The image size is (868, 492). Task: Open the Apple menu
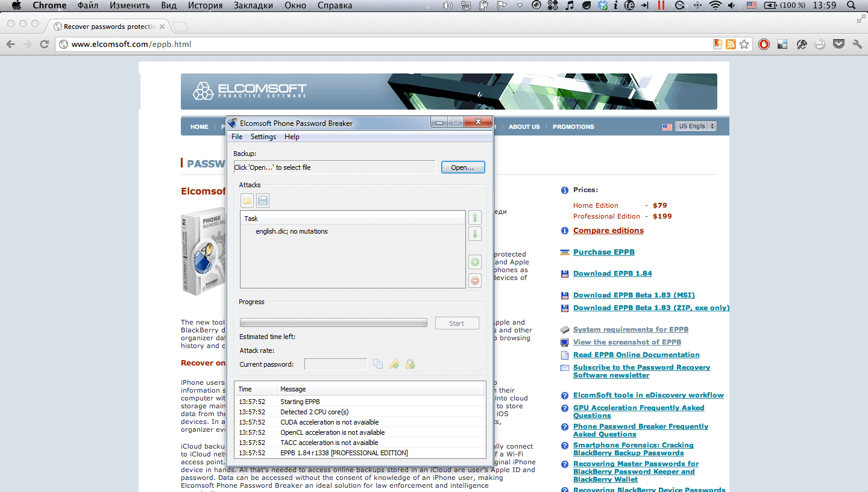(16, 5)
